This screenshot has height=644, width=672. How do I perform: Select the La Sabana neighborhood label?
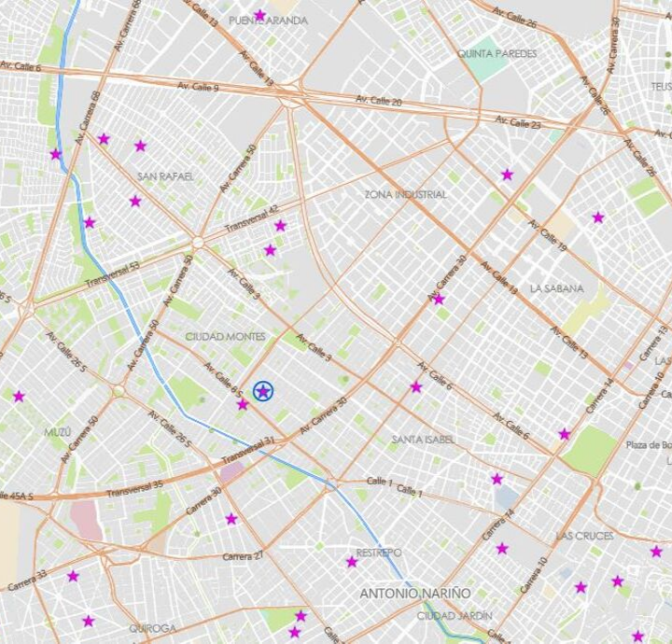pos(556,288)
